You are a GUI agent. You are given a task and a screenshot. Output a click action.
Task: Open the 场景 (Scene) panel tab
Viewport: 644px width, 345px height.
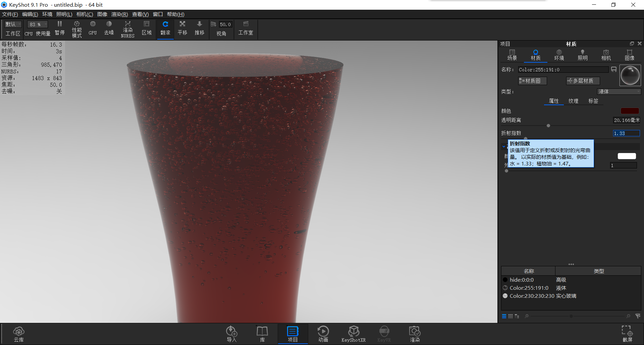(x=512, y=55)
